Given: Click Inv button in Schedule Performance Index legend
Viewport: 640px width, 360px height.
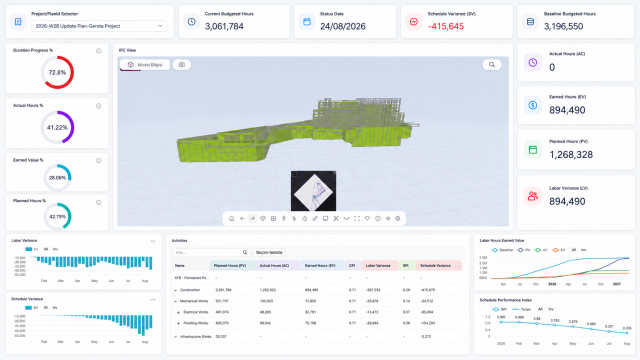Looking at the screenshot, I should (551, 309).
